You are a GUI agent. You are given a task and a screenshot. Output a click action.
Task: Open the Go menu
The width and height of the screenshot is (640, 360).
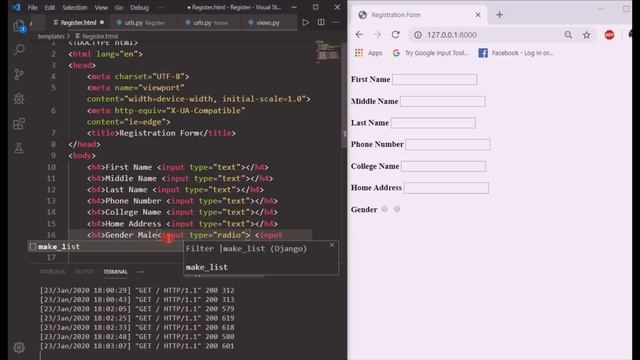coord(119,7)
